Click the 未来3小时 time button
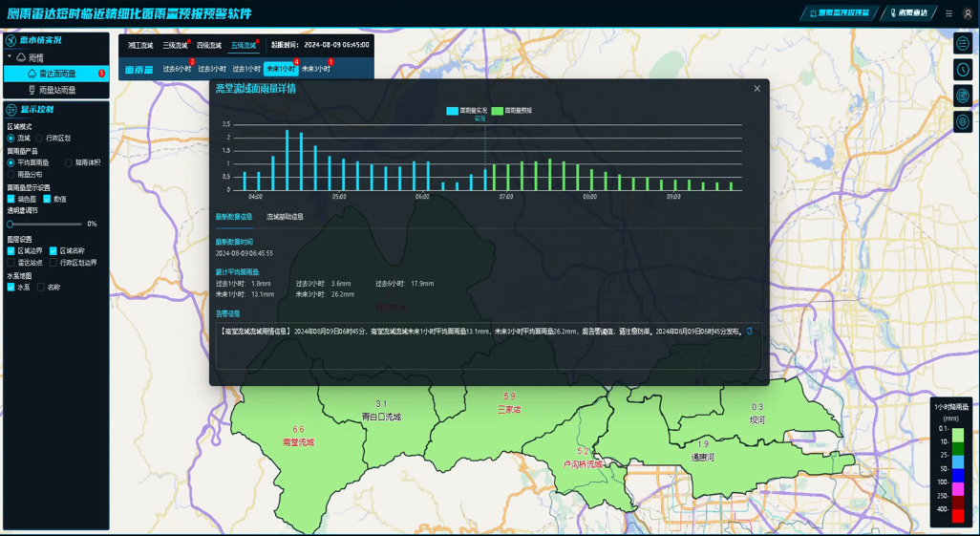 click(315, 70)
